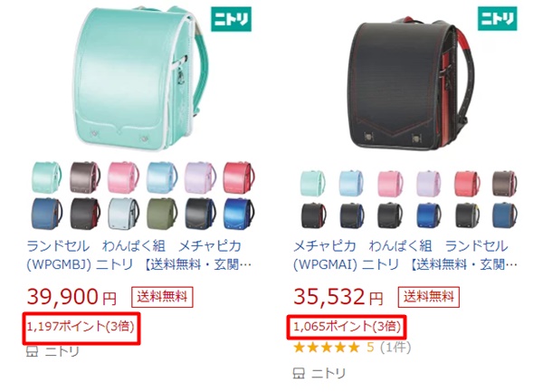Click the ニトリ logo badge on left product
Image resolution: width=543 pixels, height=392 pixels.
tap(231, 19)
